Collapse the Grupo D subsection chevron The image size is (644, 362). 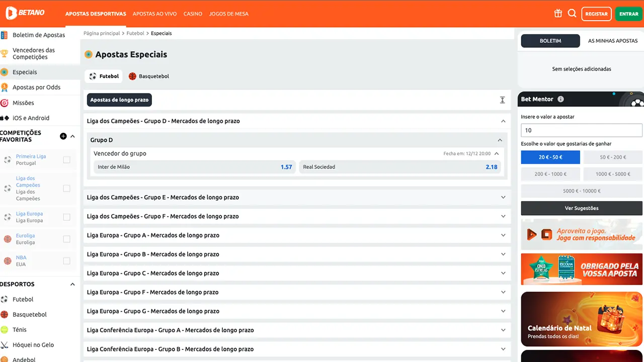pos(500,140)
